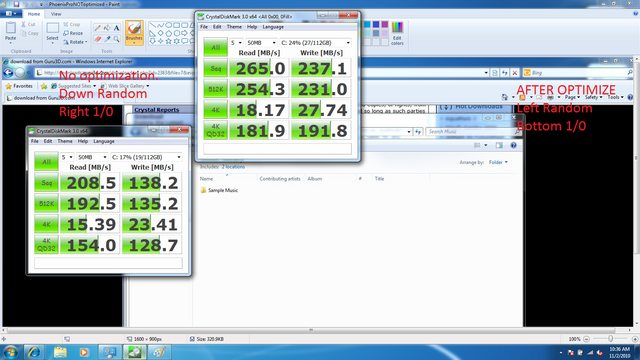Click 512K test button beside 192.5
This screenshot has width=640, height=360.
click(46, 203)
